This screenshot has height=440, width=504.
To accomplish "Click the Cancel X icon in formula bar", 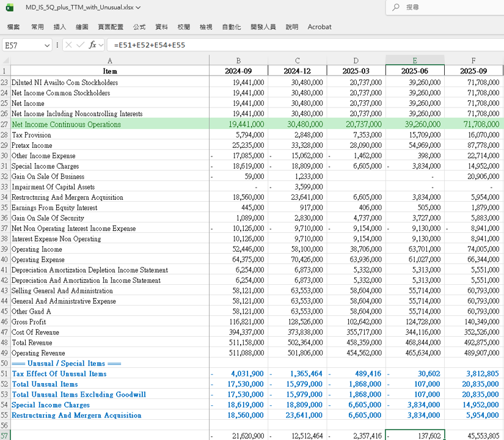I will coord(68,45).
